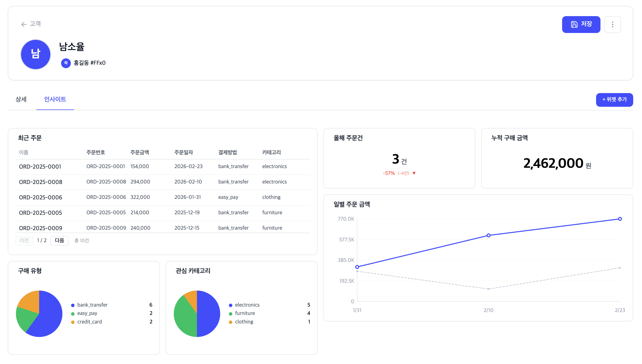Click the save disk icon in 저장 button

(x=574, y=24)
